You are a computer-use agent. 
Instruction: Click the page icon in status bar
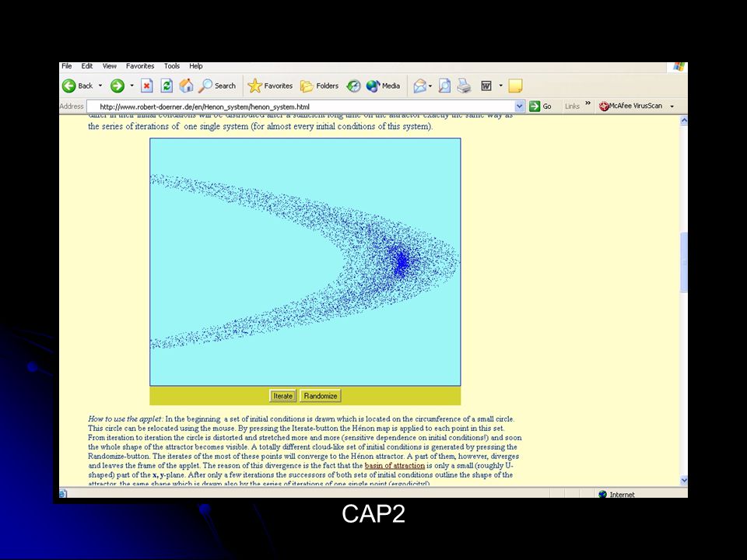63,494
